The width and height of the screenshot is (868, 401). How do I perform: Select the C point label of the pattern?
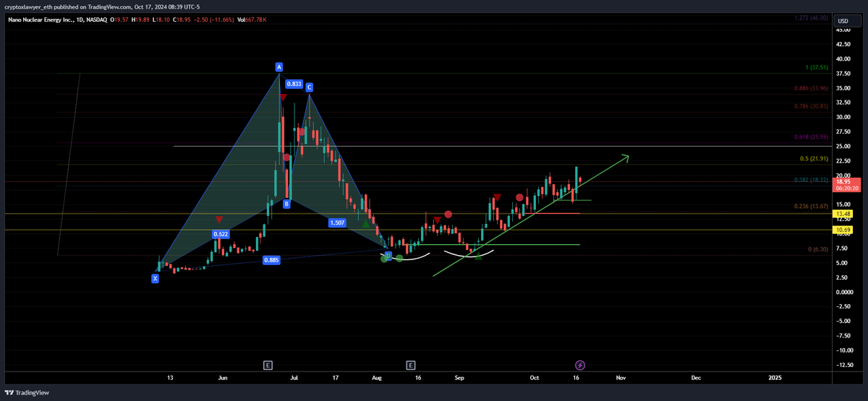tap(309, 87)
